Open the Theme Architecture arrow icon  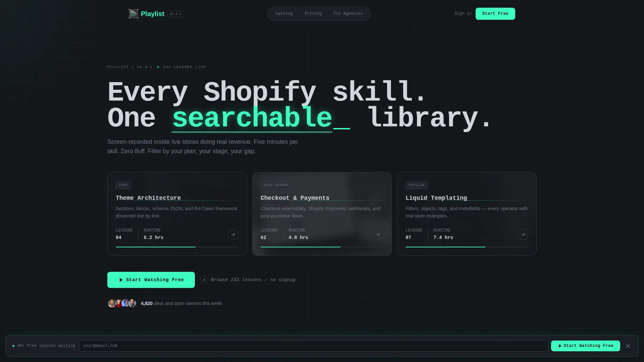coord(233,235)
